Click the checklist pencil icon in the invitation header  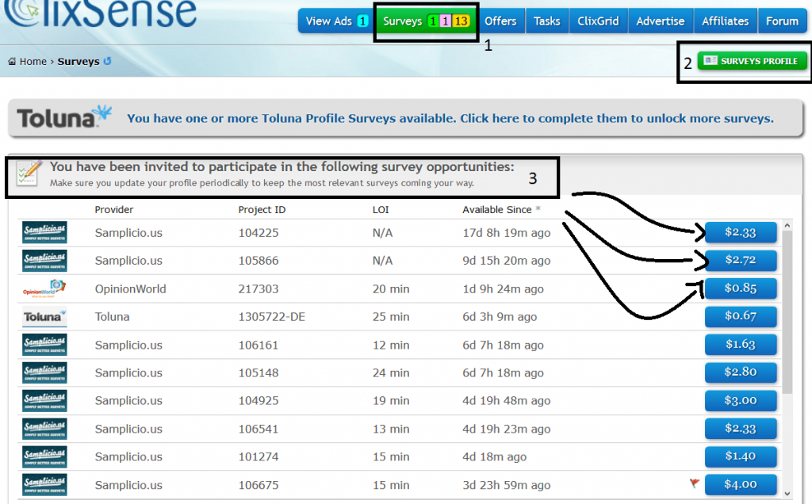tap(28, 174)
